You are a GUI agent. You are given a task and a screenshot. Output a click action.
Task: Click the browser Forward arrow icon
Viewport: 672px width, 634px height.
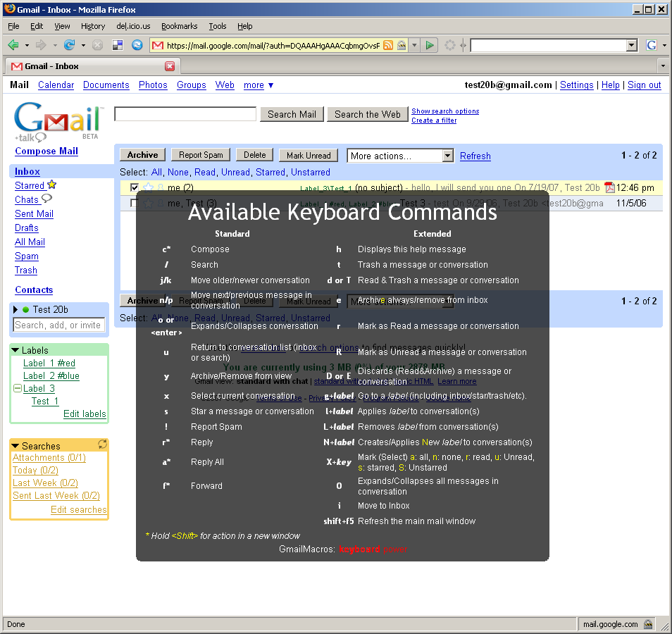pyautogui.click(x=41, y=45)
